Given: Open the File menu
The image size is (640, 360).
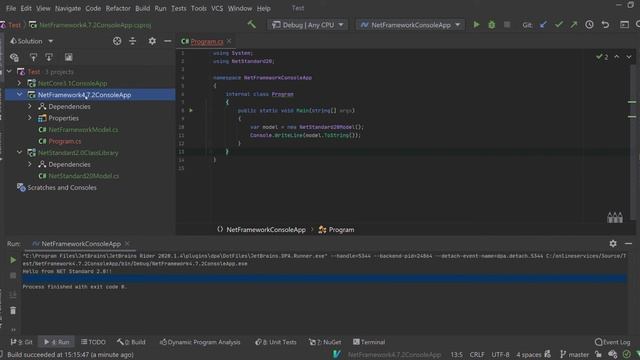Looking at the screenshot, I should click(11, 8).
